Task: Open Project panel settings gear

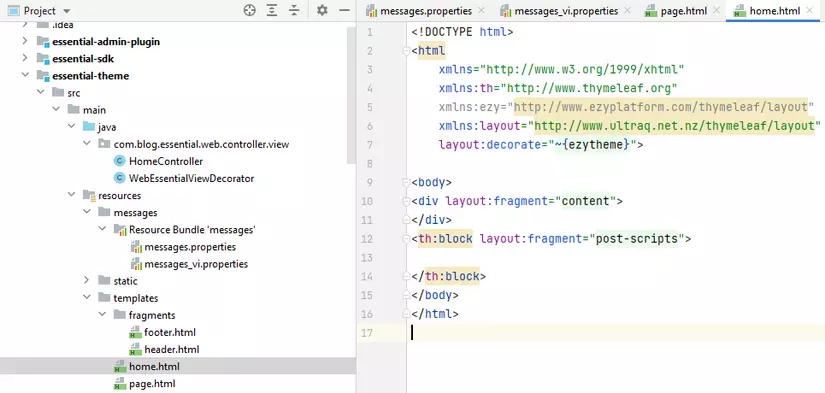Action: tap(322, 11)
